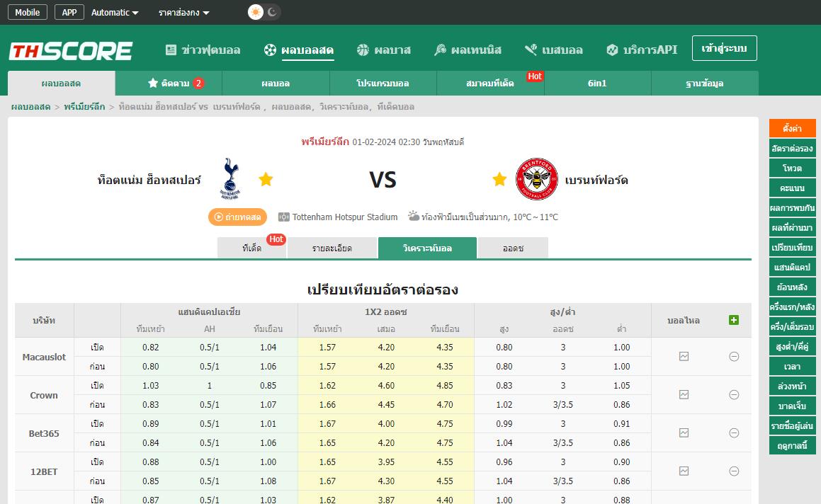Screen dimensions: 821x504
Task: Open the ราคาฮ่องกง odds format dropdown
Action: [183, 13]
